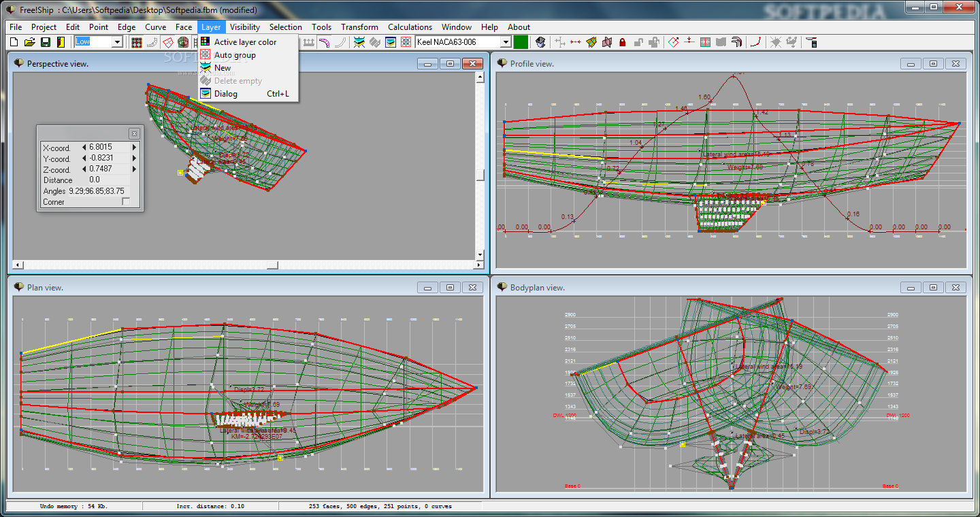
Task: Toggle the control net grid icon
Action: [137, 42]
